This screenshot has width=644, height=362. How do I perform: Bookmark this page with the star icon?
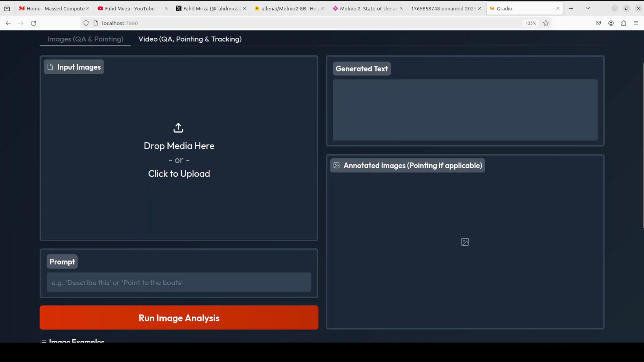[546, 23]
